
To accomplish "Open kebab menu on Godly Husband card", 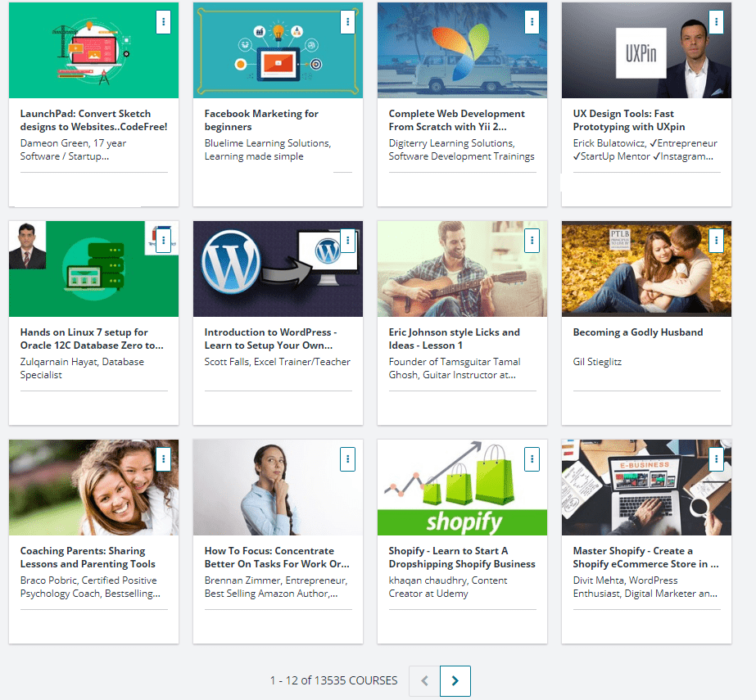I will tap(716, 241).
